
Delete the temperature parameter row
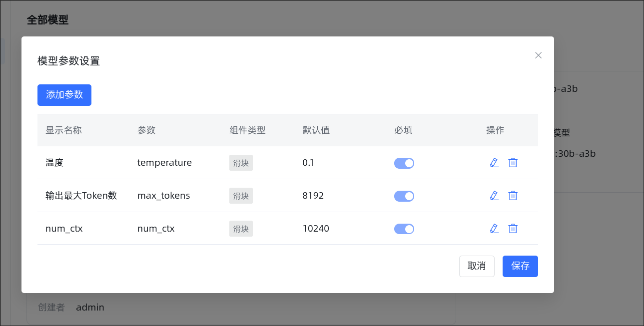[x=513, y=163]
